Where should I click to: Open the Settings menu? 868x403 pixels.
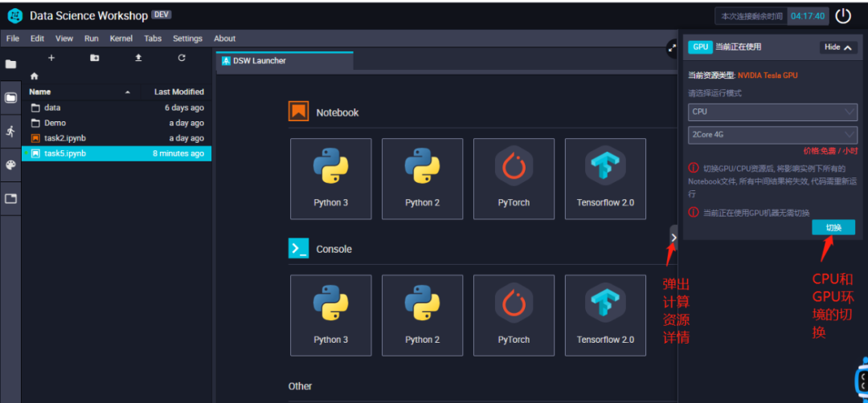pyautogui.click(x=187, y=39)
